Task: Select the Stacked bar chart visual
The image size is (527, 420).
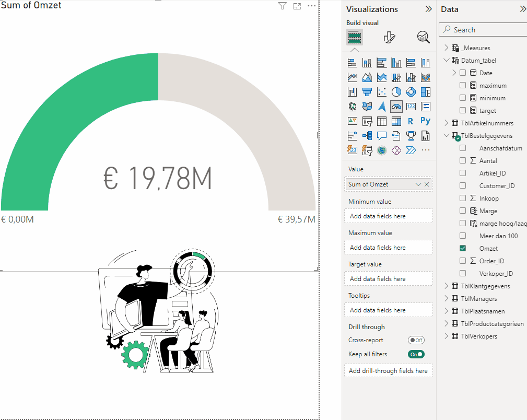Action: point(352,63)
